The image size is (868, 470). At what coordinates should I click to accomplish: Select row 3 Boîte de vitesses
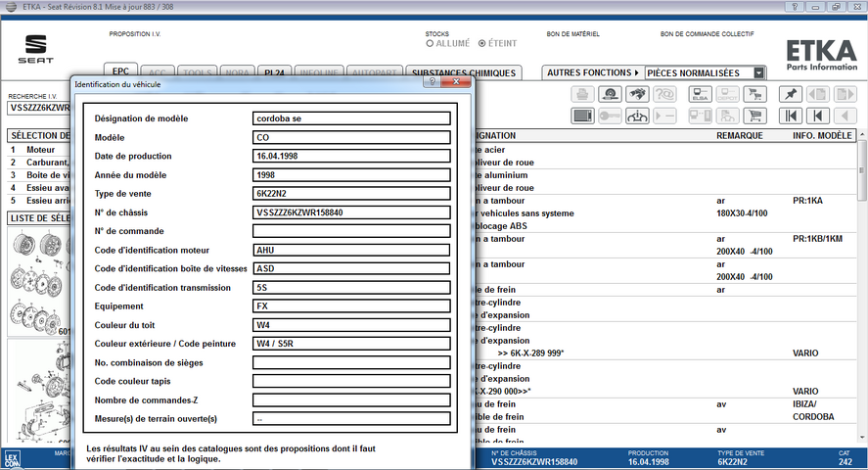click(x=39, y=175)
